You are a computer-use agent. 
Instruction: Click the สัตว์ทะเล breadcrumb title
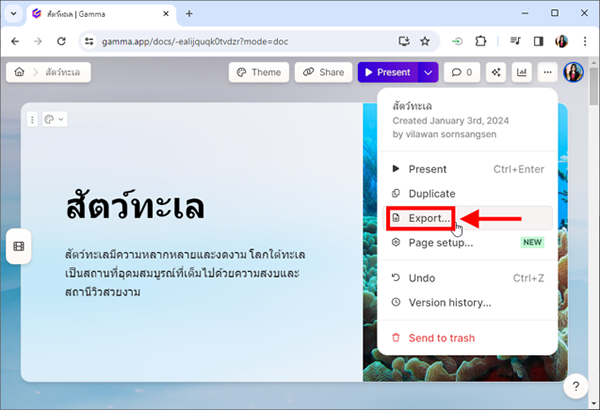click(63, 72)
